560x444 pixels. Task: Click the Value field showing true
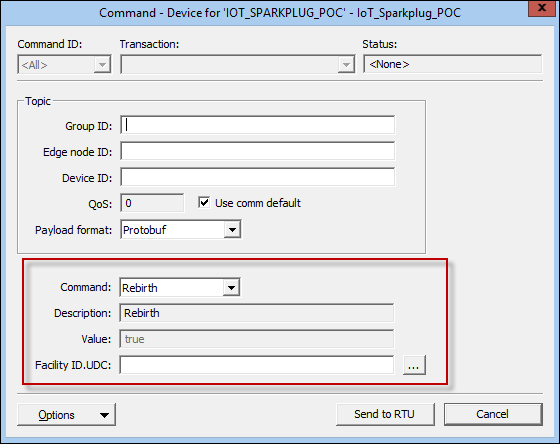click(257, 339)
